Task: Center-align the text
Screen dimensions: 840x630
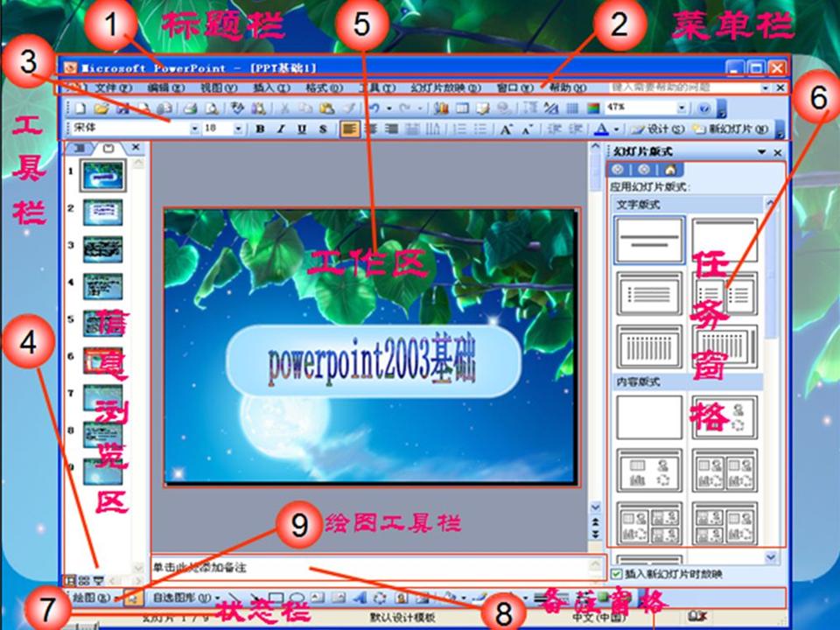Action: [371, 129]
